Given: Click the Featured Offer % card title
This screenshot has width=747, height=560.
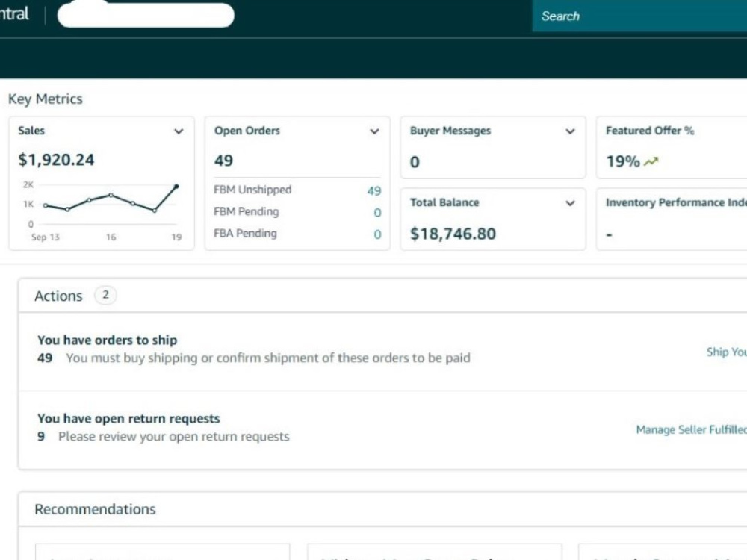Looking at the screenshot, I should point(650,131).
